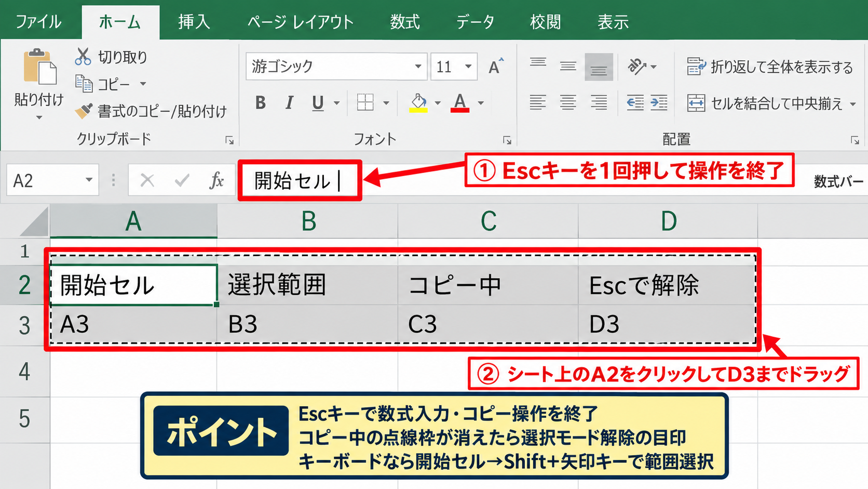Toggle Bold formatting
The width and height of the screenshot is (868, 489).
point(261,103)
